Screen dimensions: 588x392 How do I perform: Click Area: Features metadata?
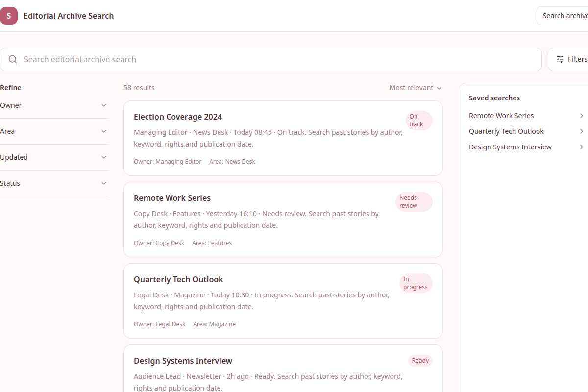212,243
